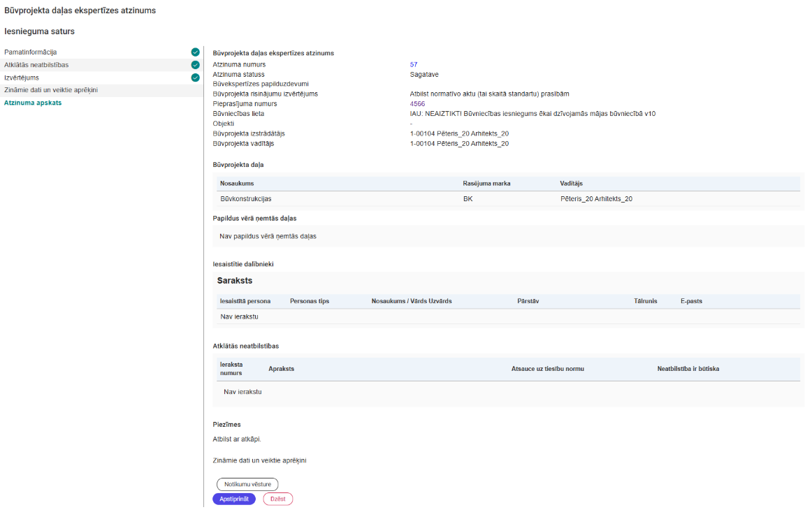Screen dimensions: 812x512
Task: Click the checkmark icon next to Atklātās neatbilstības
Action: (x=196, y=65)
